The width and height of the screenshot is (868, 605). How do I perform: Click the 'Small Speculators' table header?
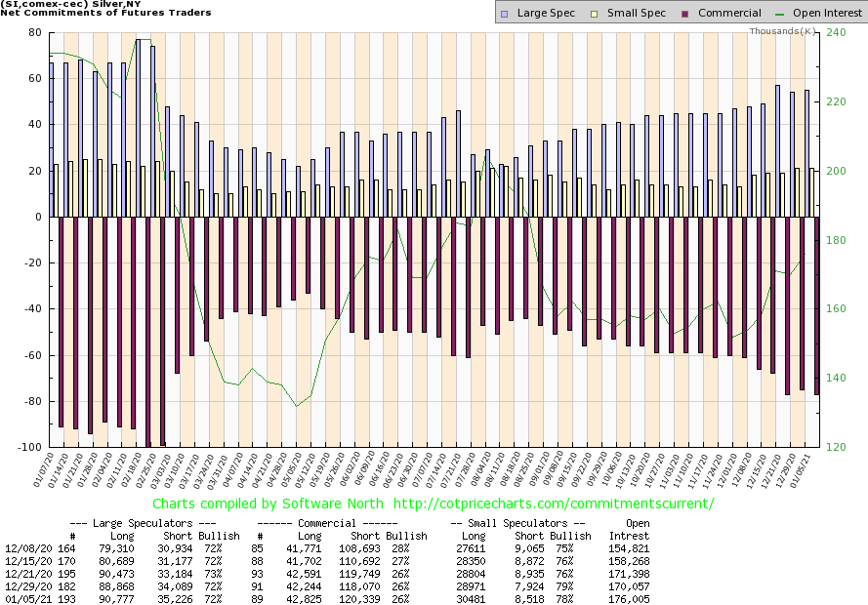click(519, 523)
